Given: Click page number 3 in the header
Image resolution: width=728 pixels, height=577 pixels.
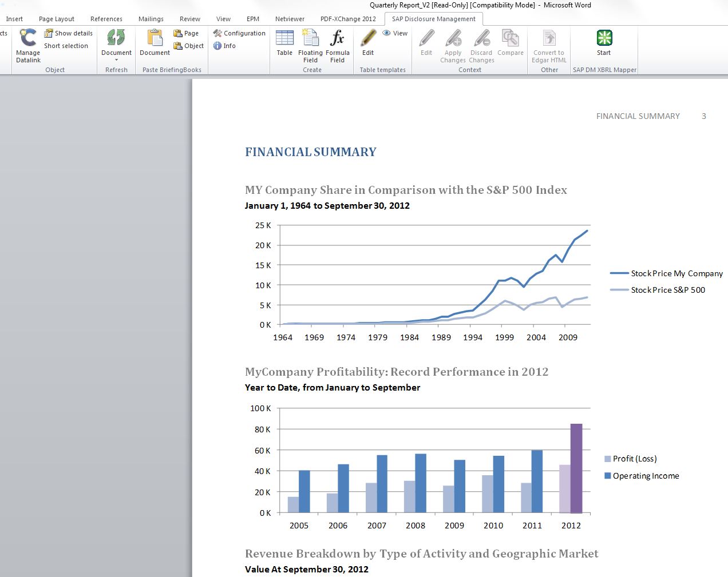Looking at the screenshot, I should (x=704, y=116).
